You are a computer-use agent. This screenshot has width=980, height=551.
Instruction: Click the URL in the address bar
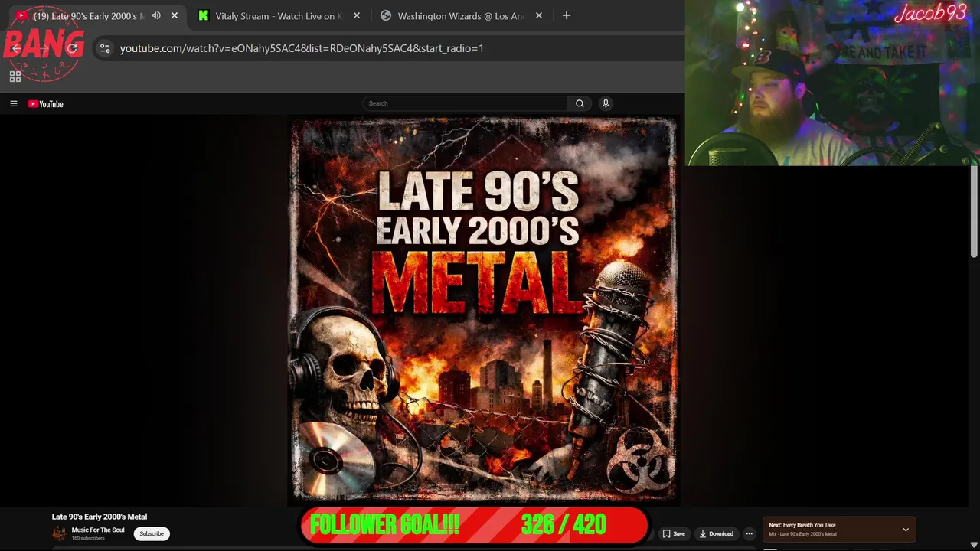302,48
